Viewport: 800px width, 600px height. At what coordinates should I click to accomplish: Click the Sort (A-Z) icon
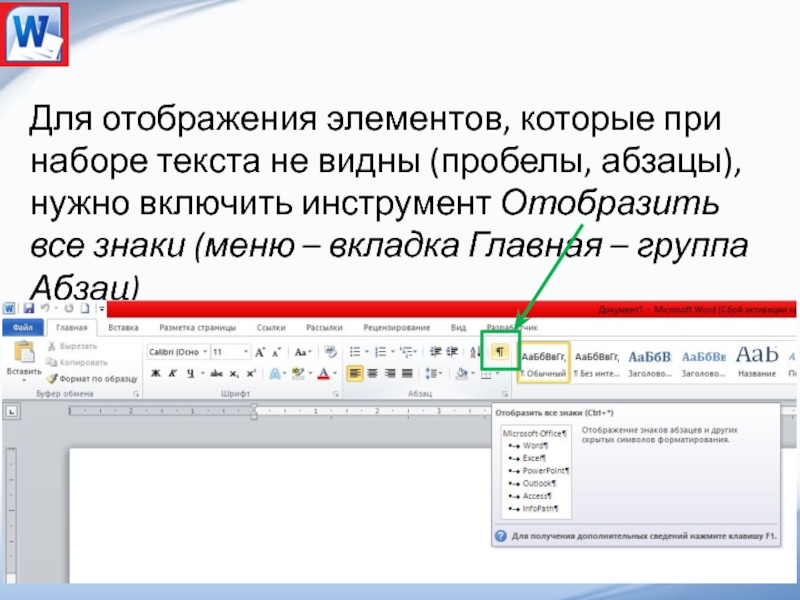pyautogui.click(x=476, y=352)
